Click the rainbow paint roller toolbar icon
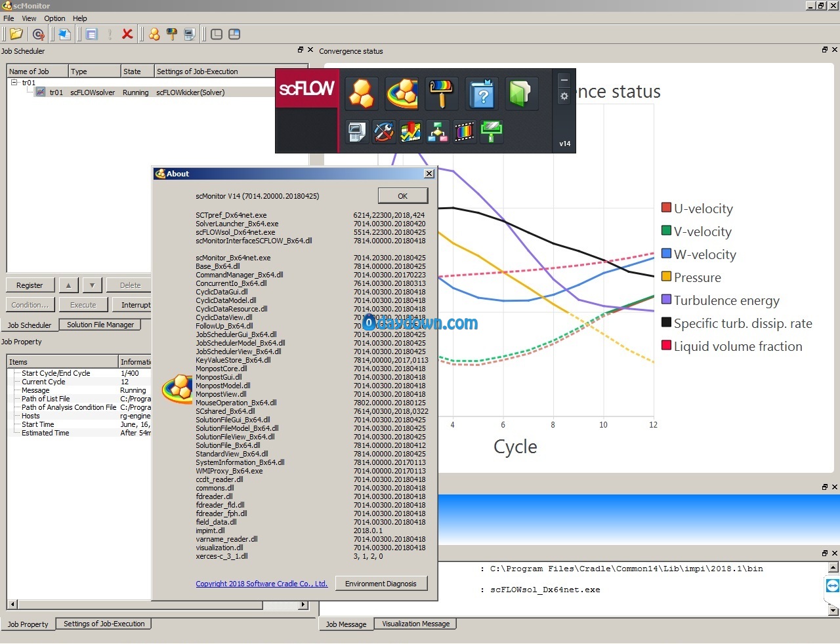The height and width of the screenshot is (644, 840). (172, 34)
